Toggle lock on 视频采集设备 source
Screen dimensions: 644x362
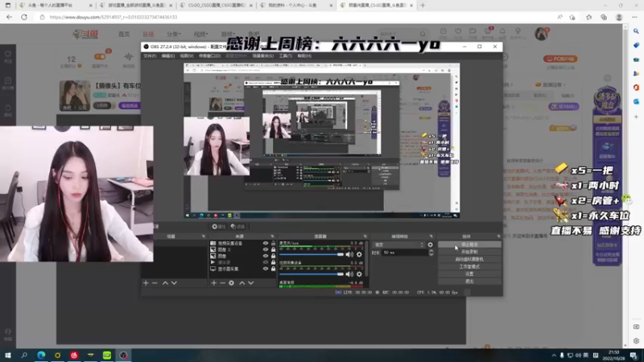(x=273, y=244)
